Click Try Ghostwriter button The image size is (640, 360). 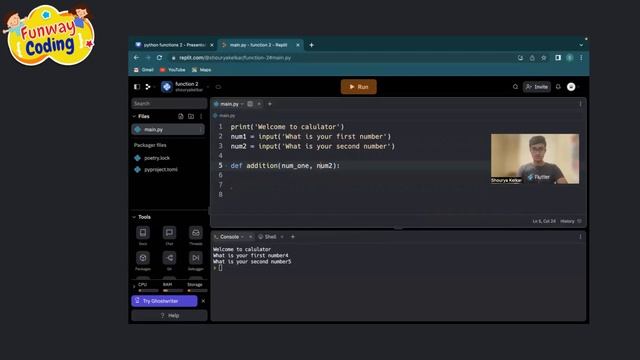(164, 301)
